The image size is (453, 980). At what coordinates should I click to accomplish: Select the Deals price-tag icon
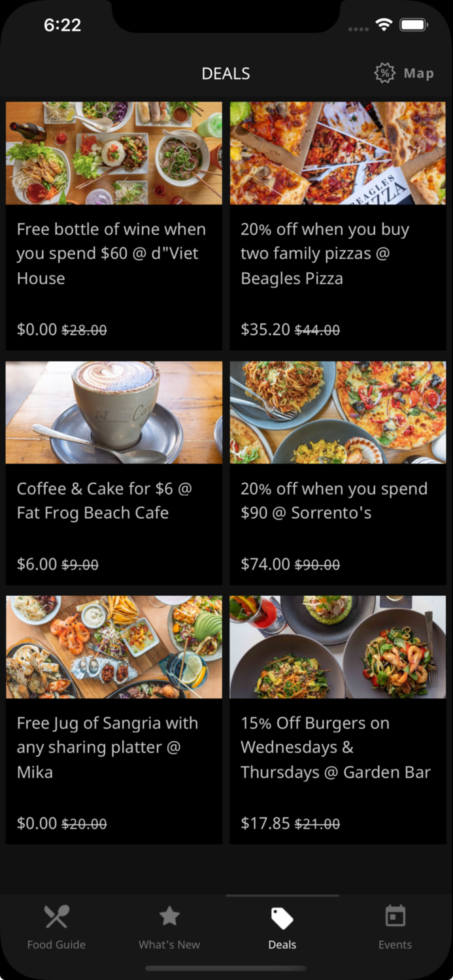coord(282,917)
